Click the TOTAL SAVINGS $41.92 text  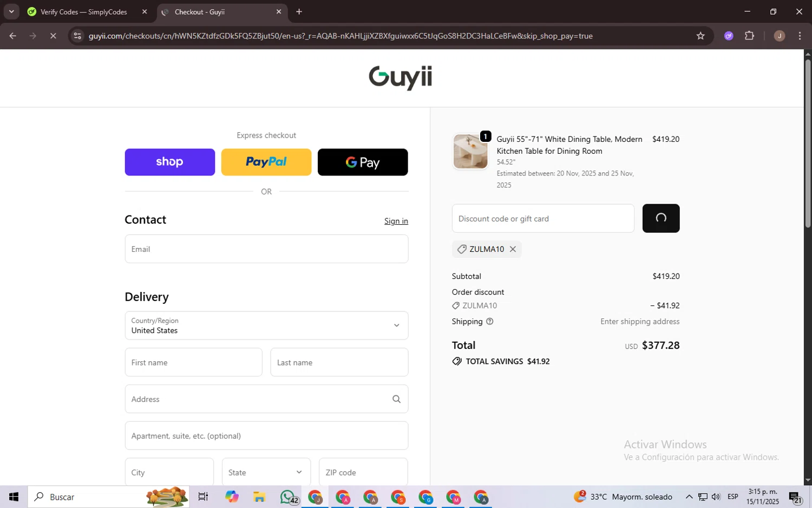(508, 361)
